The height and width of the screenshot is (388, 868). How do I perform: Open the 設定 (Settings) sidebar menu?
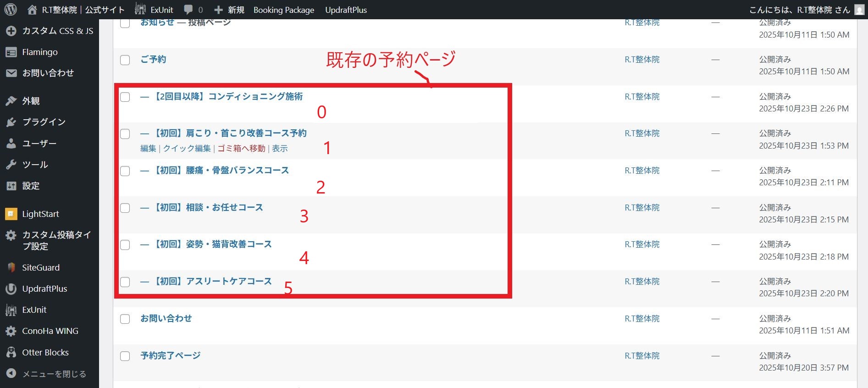pyautogui.click(x=31, y=186)
